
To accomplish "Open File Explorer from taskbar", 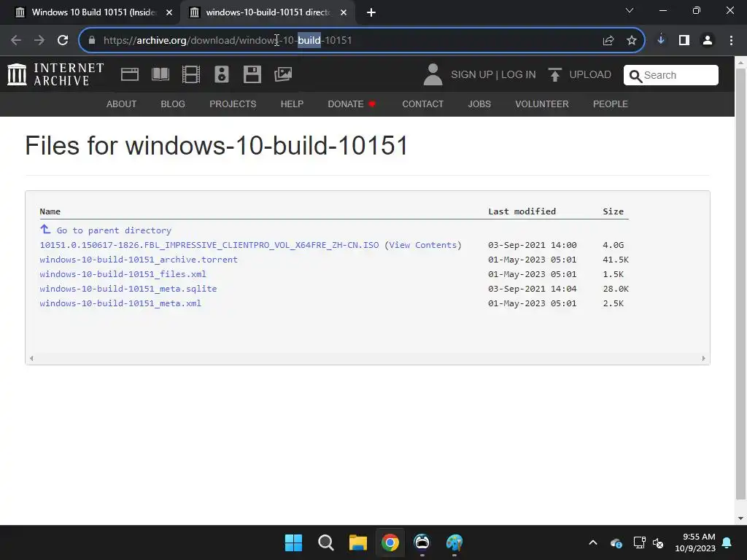I will (357, 542).
